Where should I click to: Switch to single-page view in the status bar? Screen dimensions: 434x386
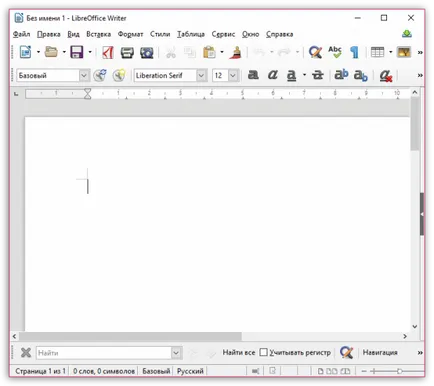coord(320,371)
